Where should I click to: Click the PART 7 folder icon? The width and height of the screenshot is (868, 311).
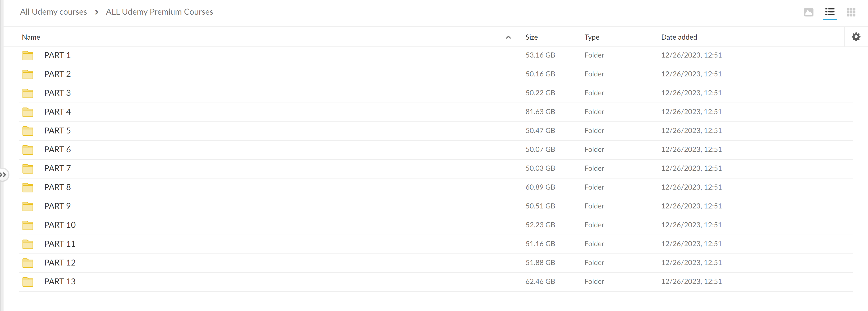[28, 169]
